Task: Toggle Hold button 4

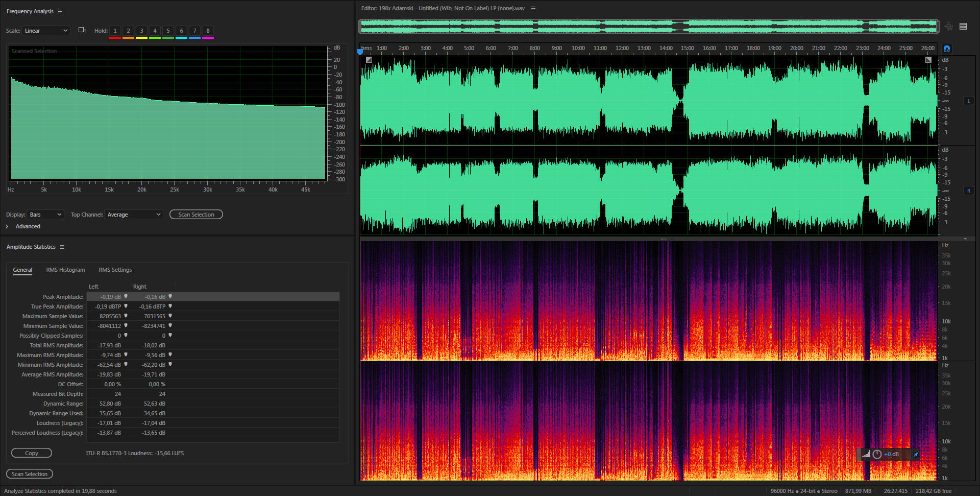Action: tap(155, 31)
